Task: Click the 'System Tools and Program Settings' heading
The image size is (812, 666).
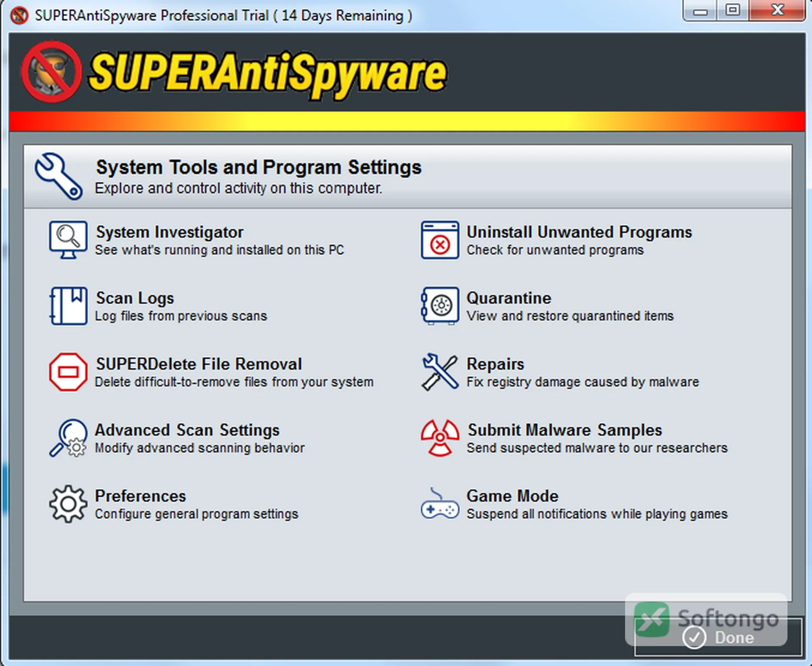Action: point(259,168)
